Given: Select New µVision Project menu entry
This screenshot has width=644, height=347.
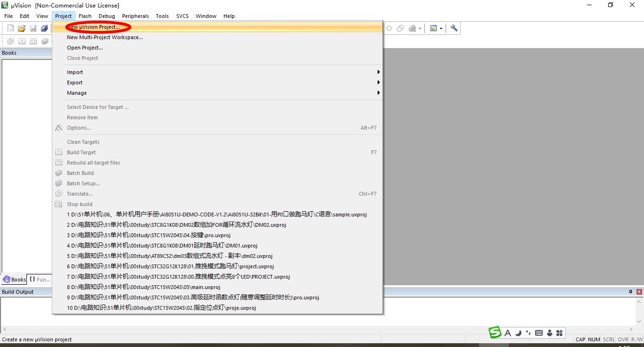Looking at the screenshot, I should tap(94, 27).
